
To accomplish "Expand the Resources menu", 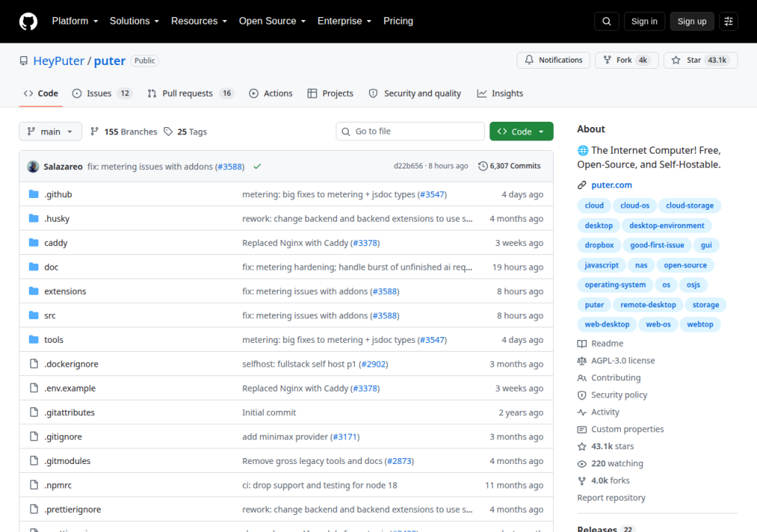I will point(199,21).
